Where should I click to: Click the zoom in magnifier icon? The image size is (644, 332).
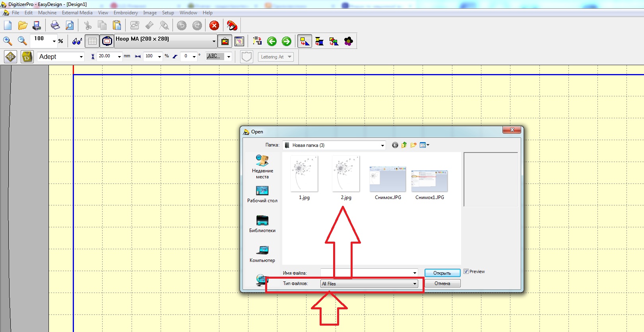(x=8, y=41)
